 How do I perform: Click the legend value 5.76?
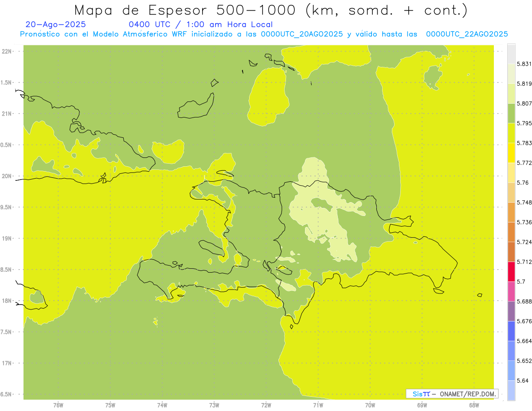coord(522,183)
